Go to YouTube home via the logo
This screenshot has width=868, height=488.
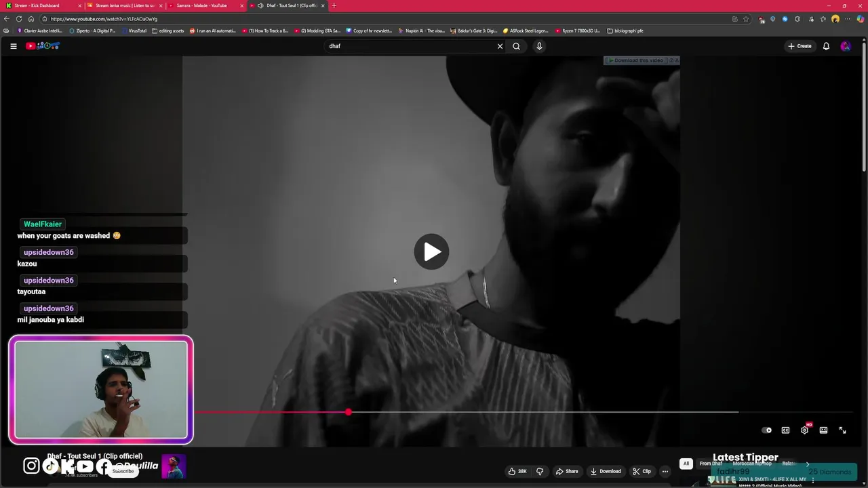(43, 46)
